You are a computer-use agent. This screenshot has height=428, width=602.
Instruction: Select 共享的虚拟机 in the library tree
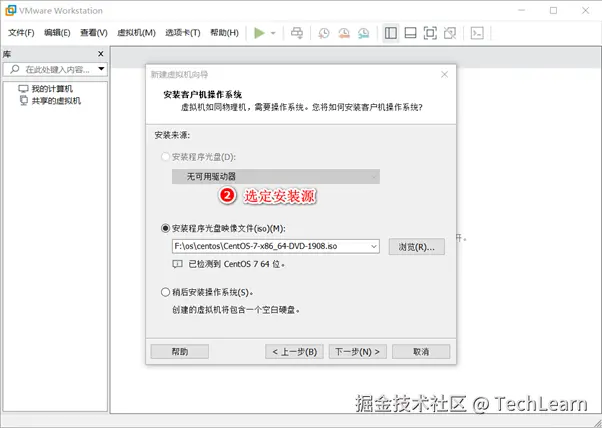50,101
